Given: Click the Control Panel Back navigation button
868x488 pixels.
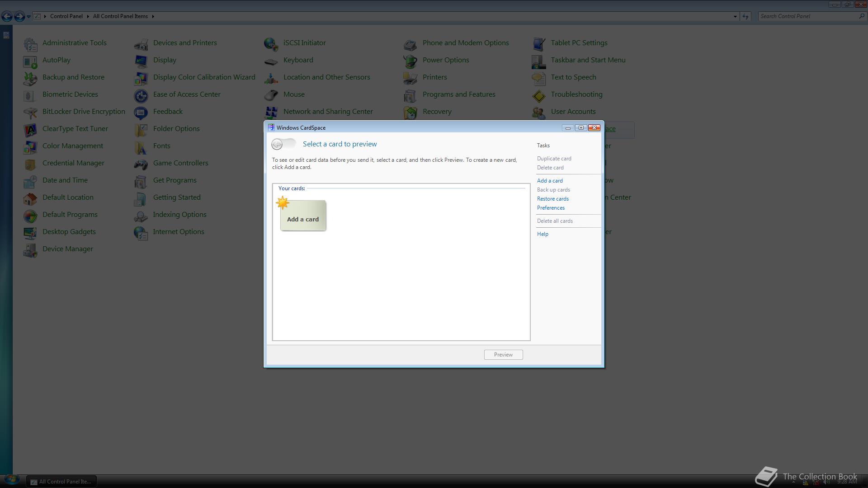Looking at the screenshot, I should pos(7,16).
